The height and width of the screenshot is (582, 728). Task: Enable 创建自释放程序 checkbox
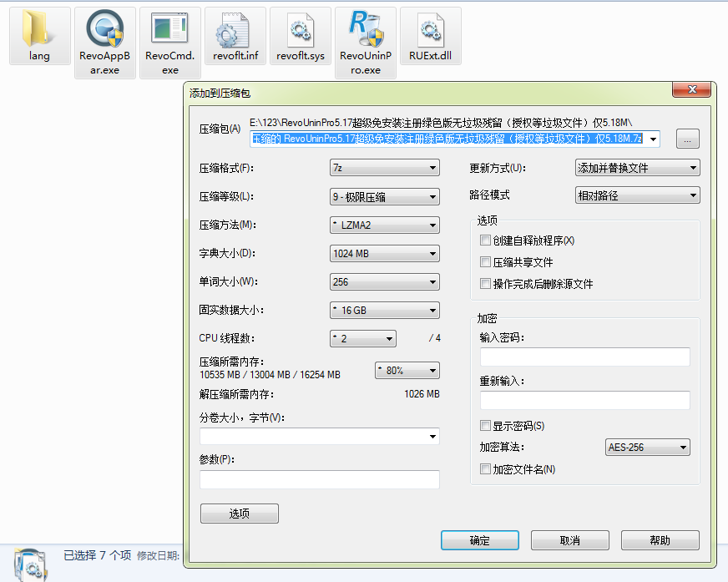[x=485, y=240]
